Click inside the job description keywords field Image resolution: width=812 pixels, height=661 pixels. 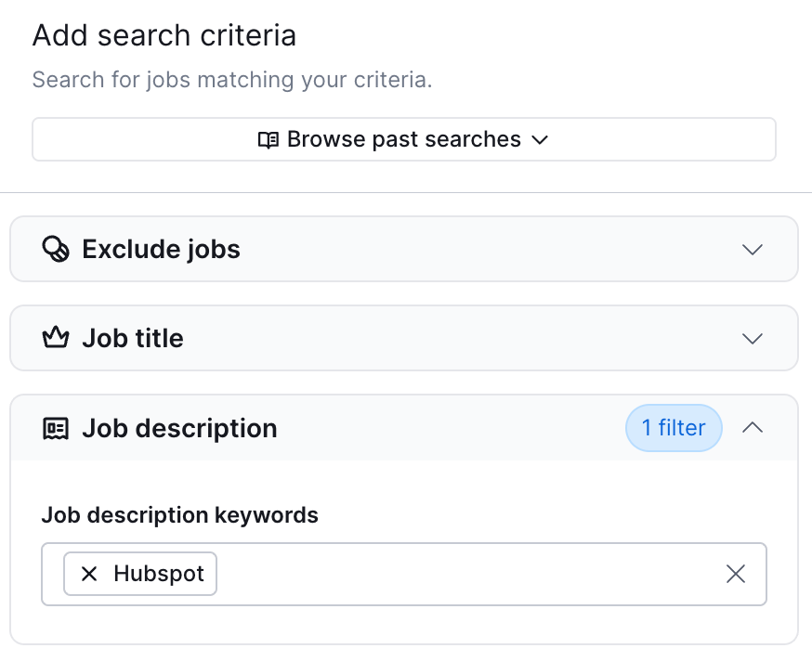(465, 574)
